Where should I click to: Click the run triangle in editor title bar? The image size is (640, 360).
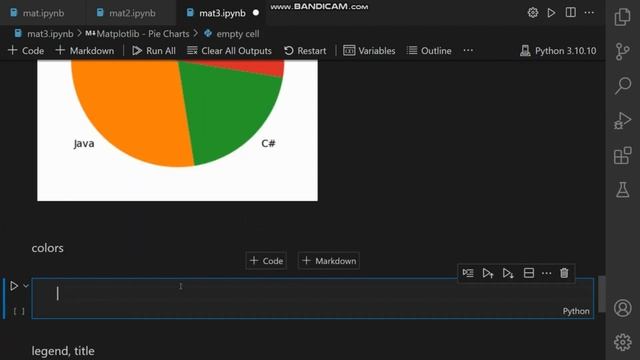pyautogui.click(x=551, y=13)
